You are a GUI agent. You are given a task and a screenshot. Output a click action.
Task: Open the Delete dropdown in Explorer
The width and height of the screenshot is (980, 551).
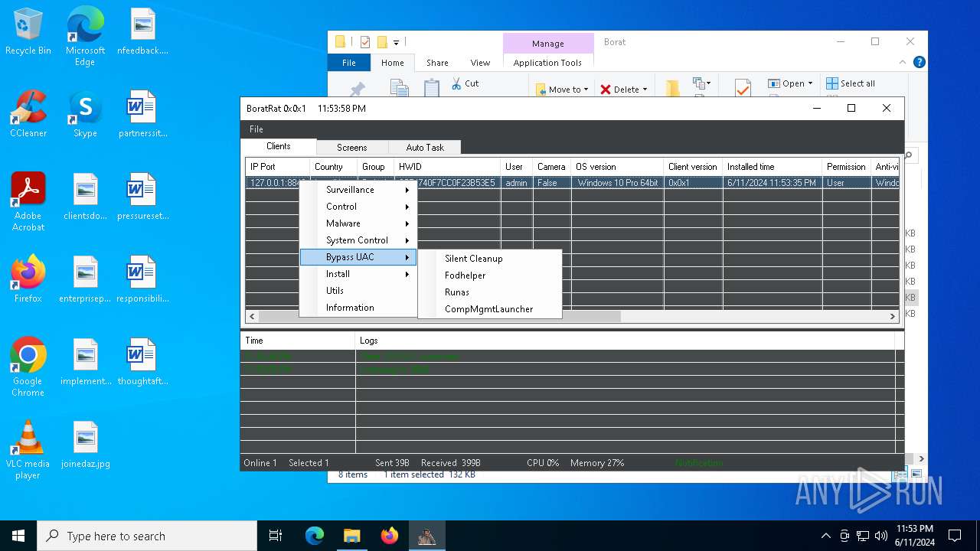tap(624, 90)
